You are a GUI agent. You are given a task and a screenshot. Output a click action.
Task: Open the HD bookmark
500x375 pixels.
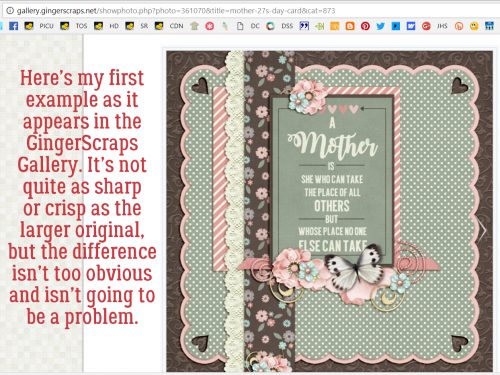tap(106, 26)
